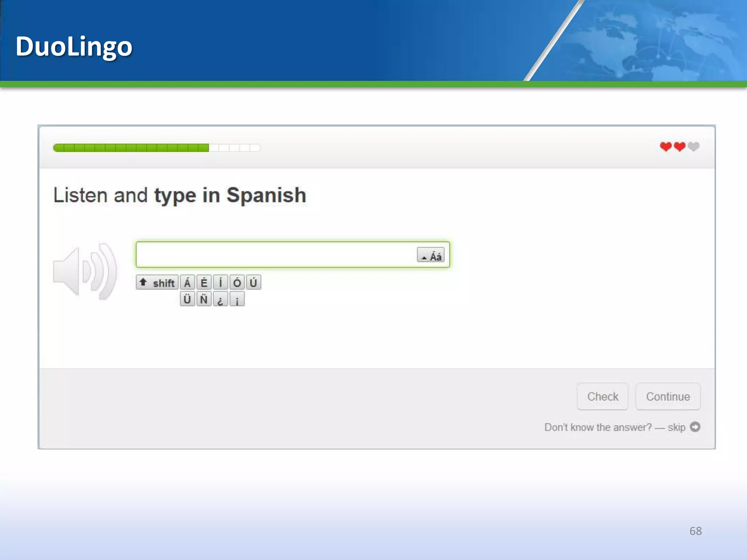747x560 pixels.
Task: Insert the Ú accented character
Action: 253,283
